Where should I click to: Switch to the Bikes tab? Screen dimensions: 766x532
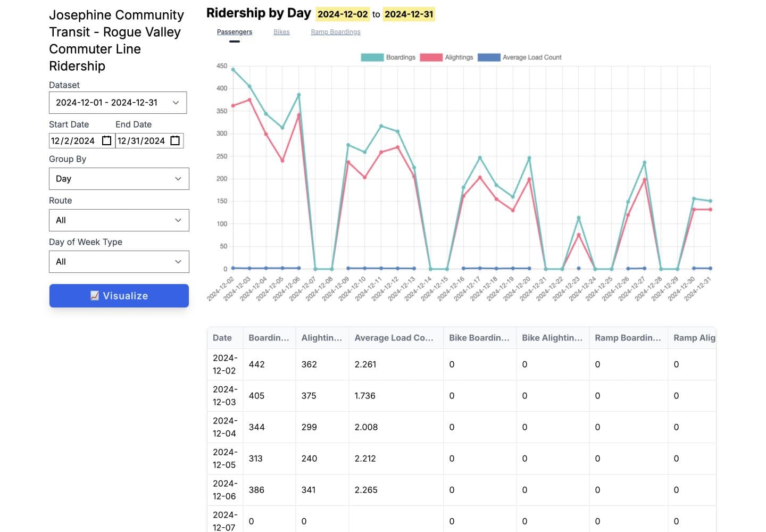[281, 32]
